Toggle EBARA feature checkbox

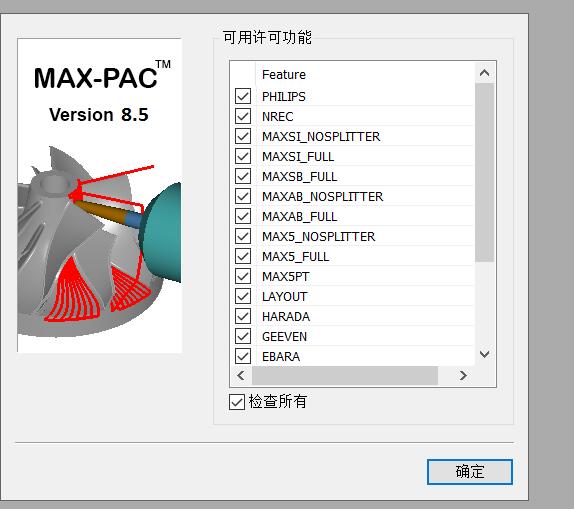(243, 356)
